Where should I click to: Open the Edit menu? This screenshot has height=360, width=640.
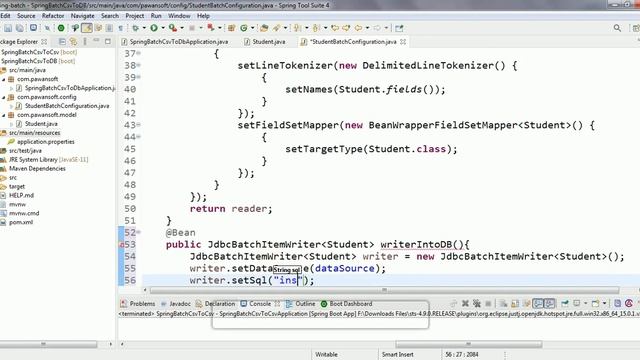[x=5, y=16]
